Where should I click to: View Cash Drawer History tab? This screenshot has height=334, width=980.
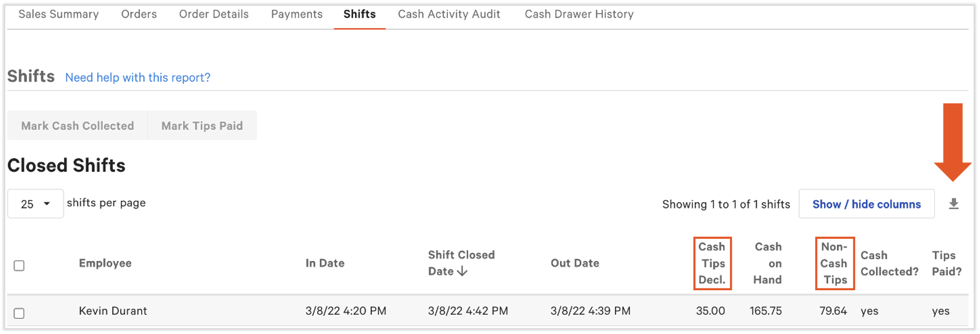coord(579,14)
